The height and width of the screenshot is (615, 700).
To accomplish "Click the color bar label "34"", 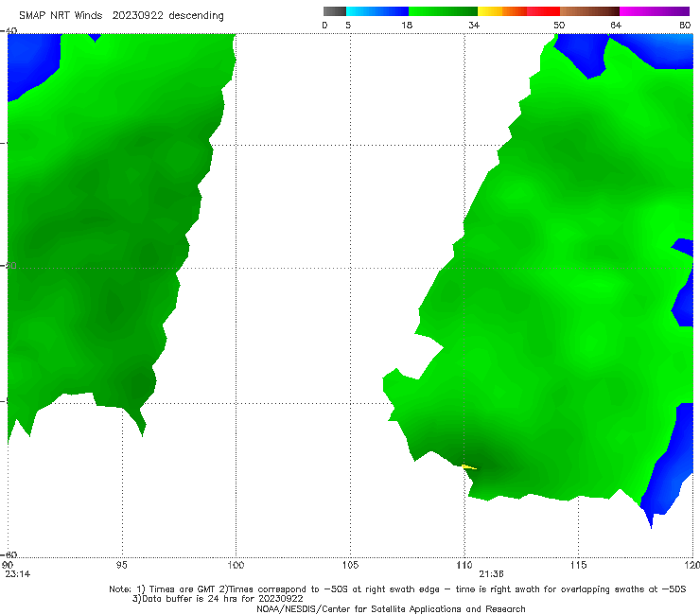I will pos(474,26).
